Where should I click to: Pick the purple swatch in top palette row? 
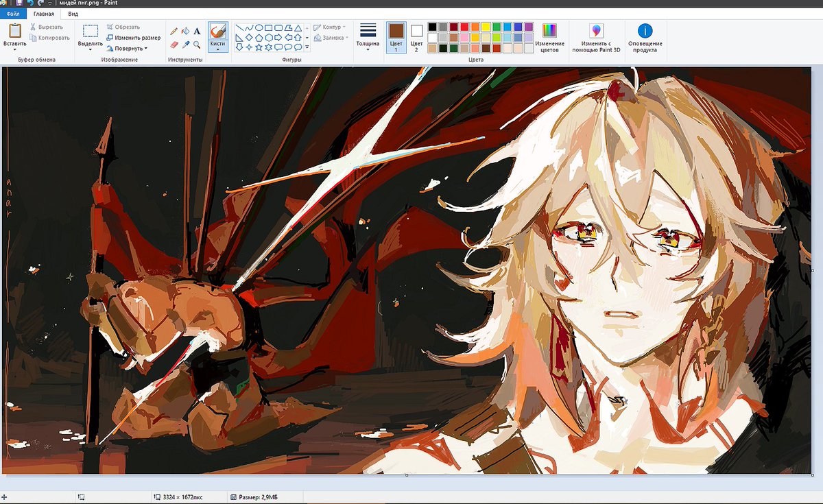pos(529,27)
